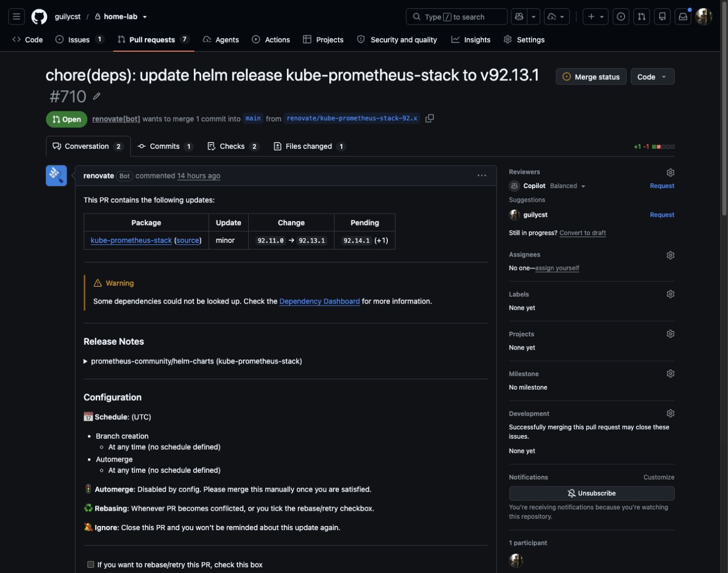The image size is (728, 573).
Task: Open the Milestone gear settings
Action: pyautogui.click(x=671, y=373)
